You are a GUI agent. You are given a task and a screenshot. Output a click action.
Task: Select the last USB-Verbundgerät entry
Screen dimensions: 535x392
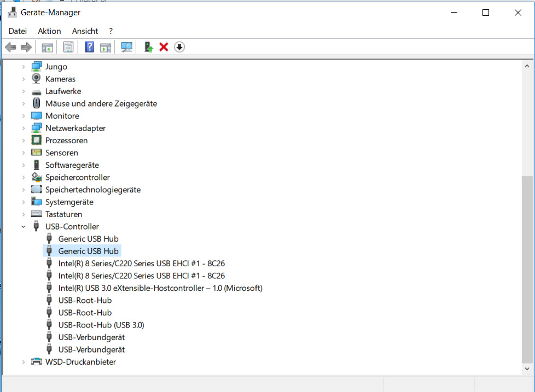(91, 349)
